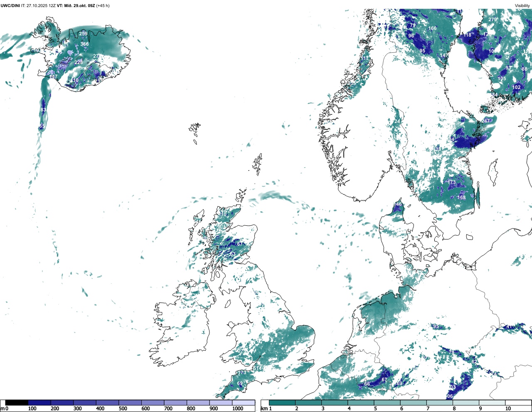Click the 'Visibility' title label
Viewport: 532px width, 412px height.
point(522,6)
